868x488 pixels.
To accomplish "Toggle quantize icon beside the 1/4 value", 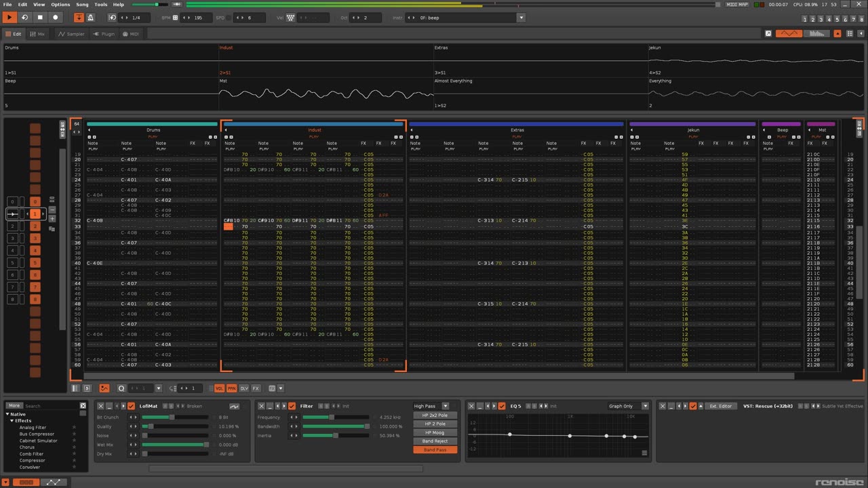I will pyautogui.click(x=113, y=18).
